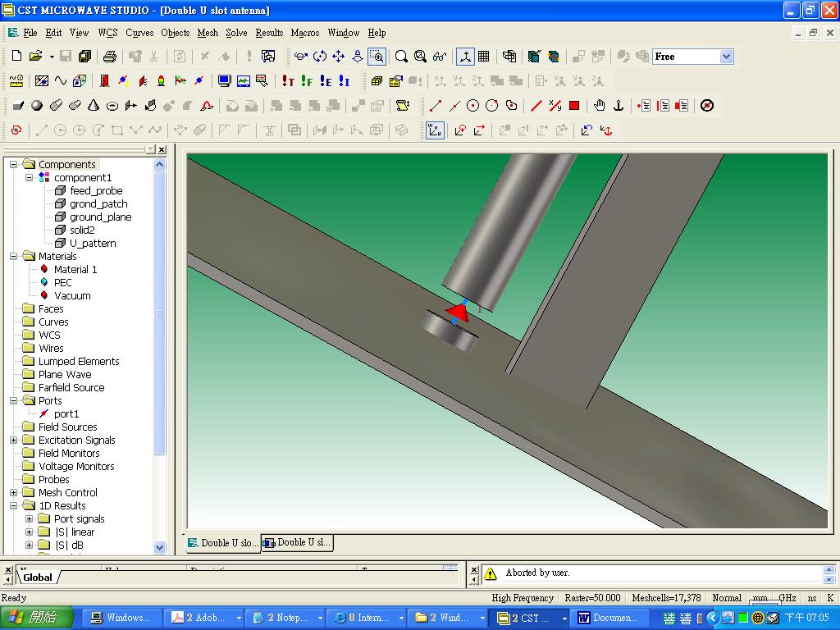The width and height of the screenshot is (840, 630).
Task: Pick edge tool red line icon
Action: 536,106
